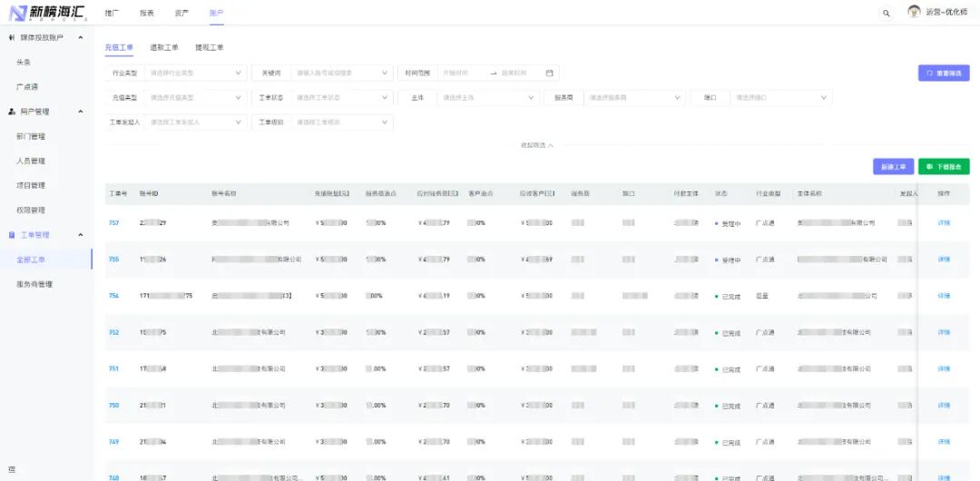The image size is (980, 481).
Task: Open work order 757 link
Action: (113, 223)
